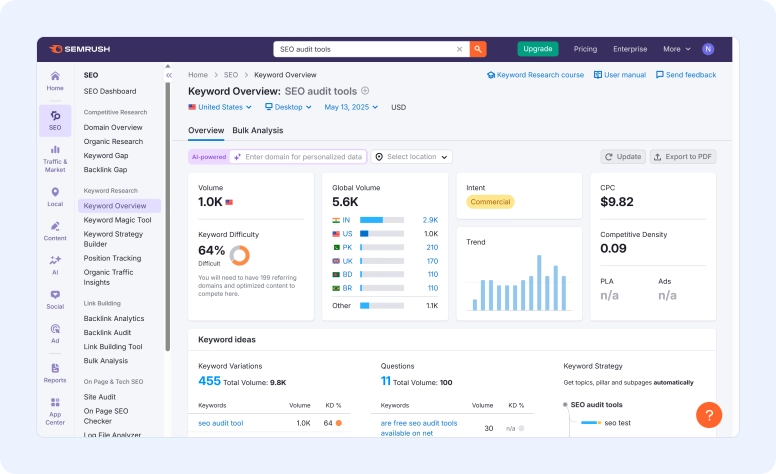Screen dimensions: 776x474
Task: Collapse the sidebar with the double chevron
Action: coord(169,75)
